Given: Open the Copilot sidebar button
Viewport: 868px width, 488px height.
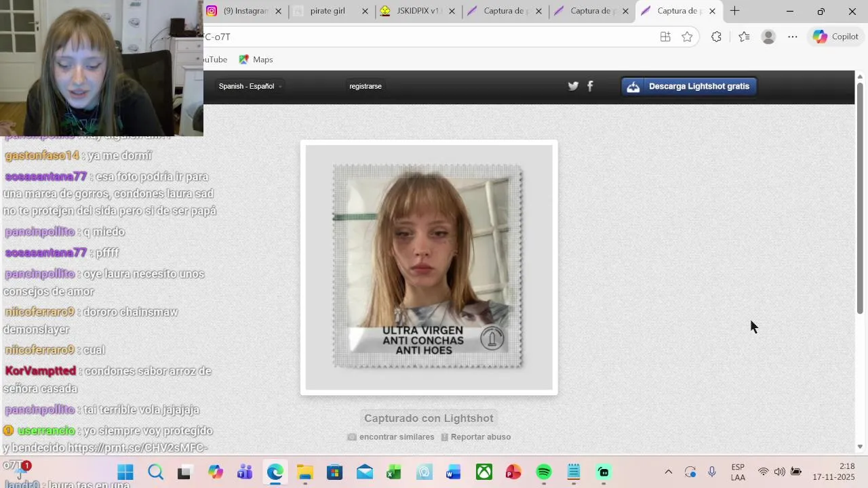Looking at the screenshot, I should [835, 37].
